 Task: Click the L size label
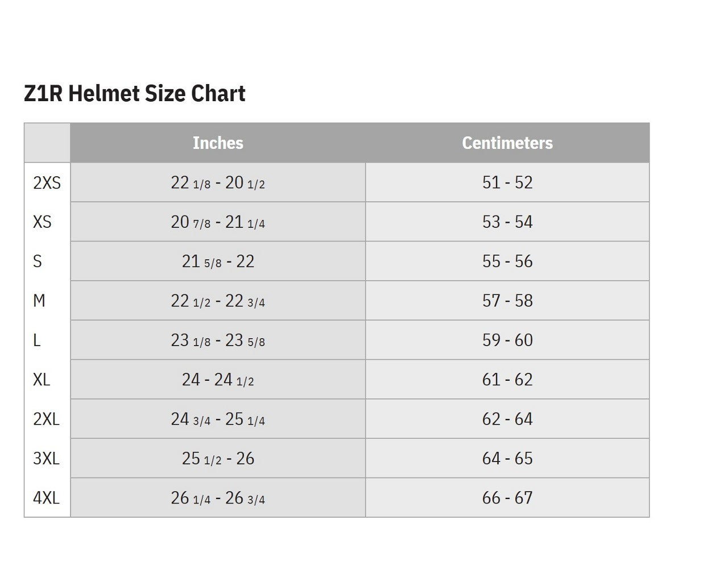(37, 340)
